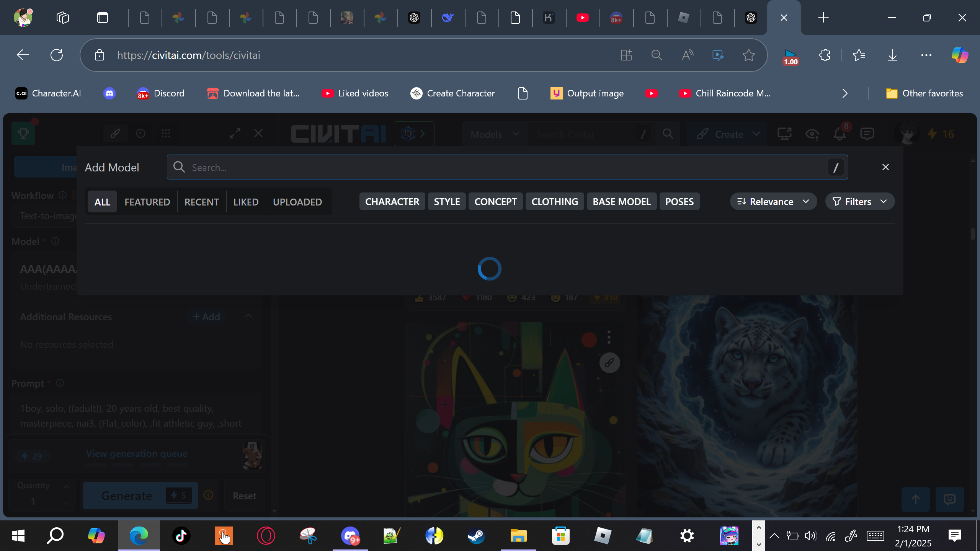Open Steam from the taskbar

pyautogui.click(x=476, y=536)
